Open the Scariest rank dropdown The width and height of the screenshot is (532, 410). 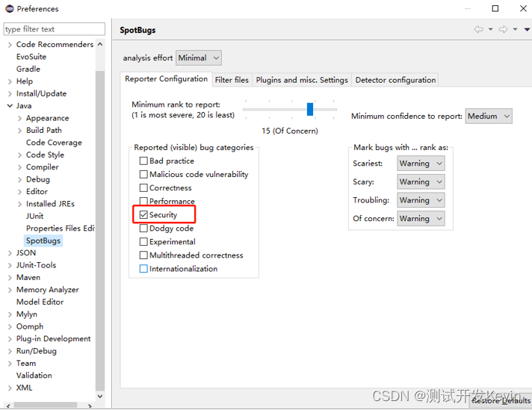[421, 164]
